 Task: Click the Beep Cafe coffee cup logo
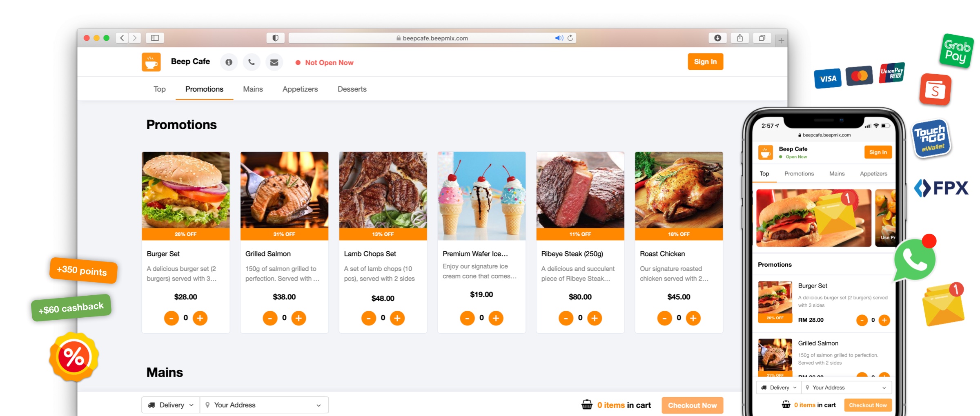click(151, 61)
